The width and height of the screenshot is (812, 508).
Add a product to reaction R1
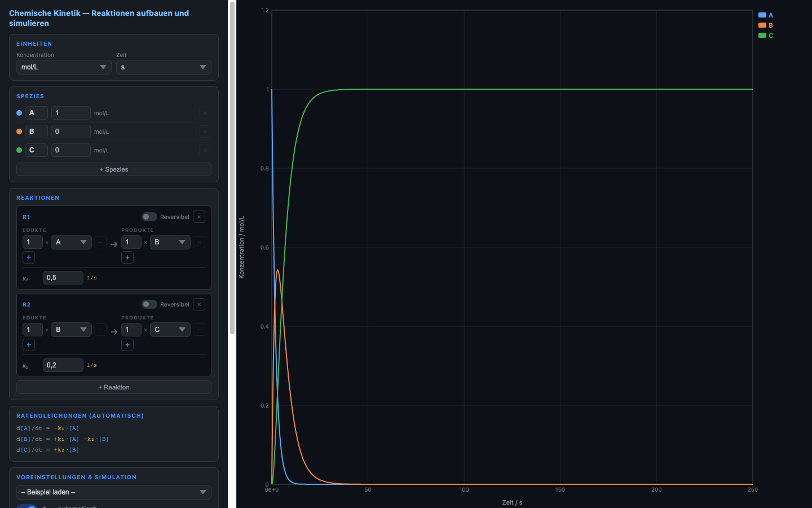pos(127,257)
